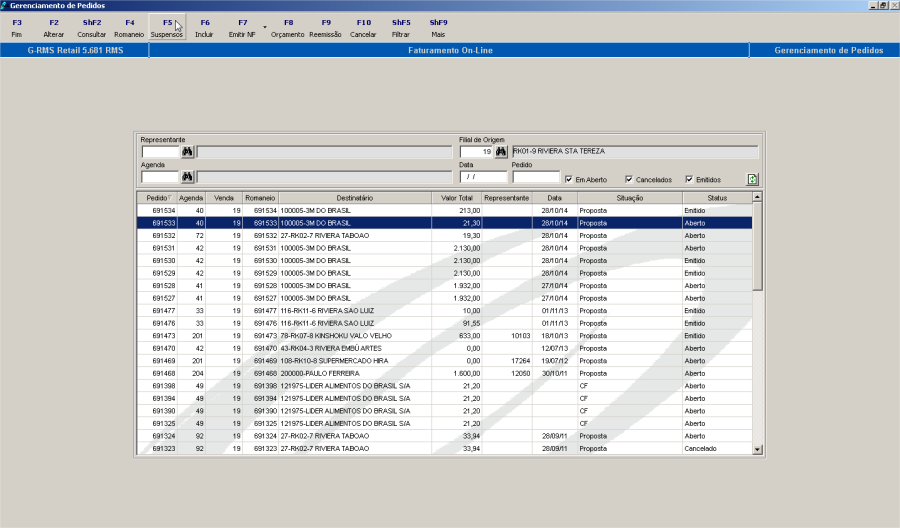The image size is (900, 528).
Task: Select order row 691394
Action: pyautogui.click(x=444, y=399)
